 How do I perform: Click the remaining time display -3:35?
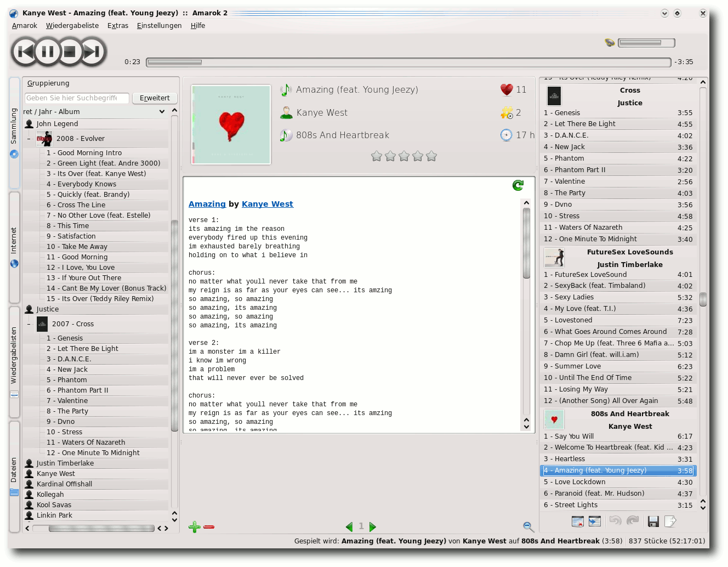click(x=684, y=63)
